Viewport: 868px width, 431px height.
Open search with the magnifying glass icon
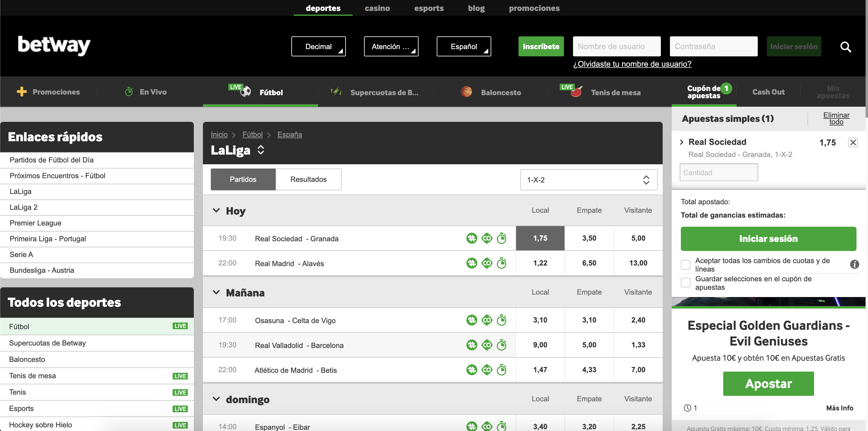point(845,47)
